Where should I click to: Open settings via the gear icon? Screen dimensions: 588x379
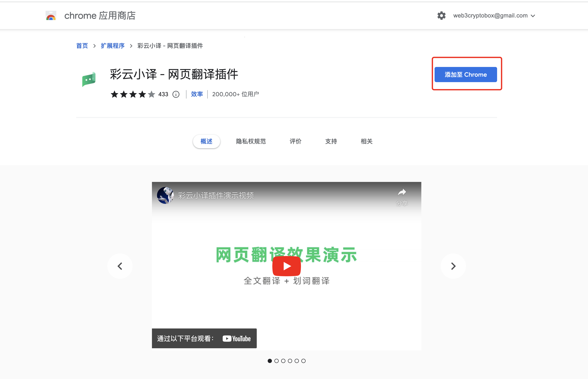[x=442, y=16]
